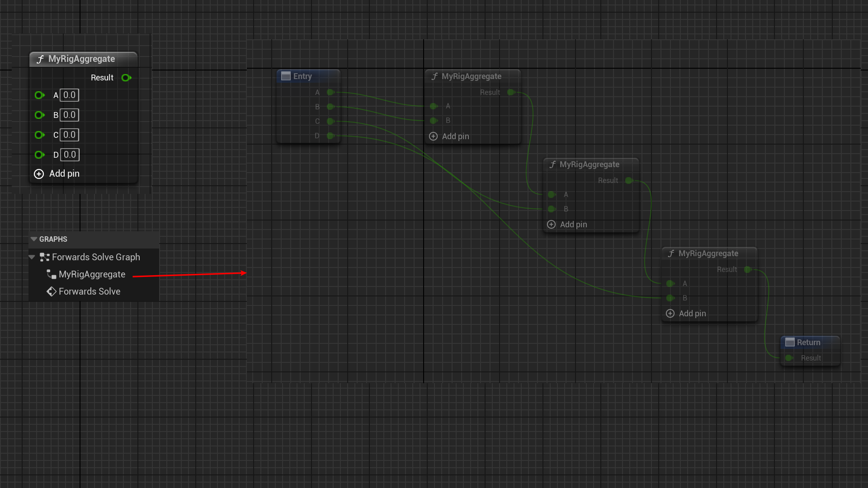This screenshot has width=868, height=488.
Task: Select Forwards Solve in the Graphs list
Action: (x=90, y=291)
